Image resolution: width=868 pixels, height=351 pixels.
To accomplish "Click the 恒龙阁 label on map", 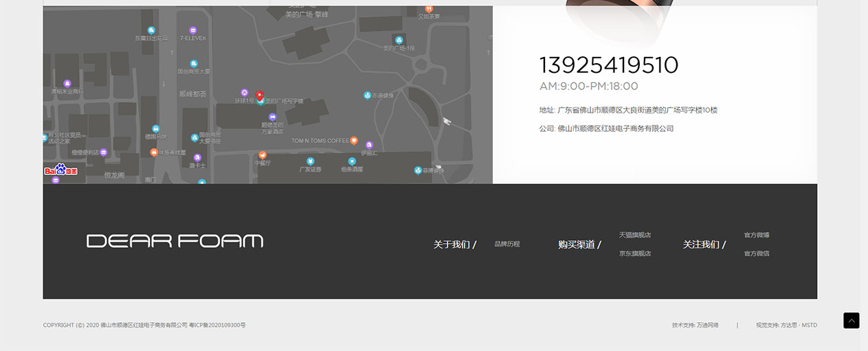I will 114,176.
